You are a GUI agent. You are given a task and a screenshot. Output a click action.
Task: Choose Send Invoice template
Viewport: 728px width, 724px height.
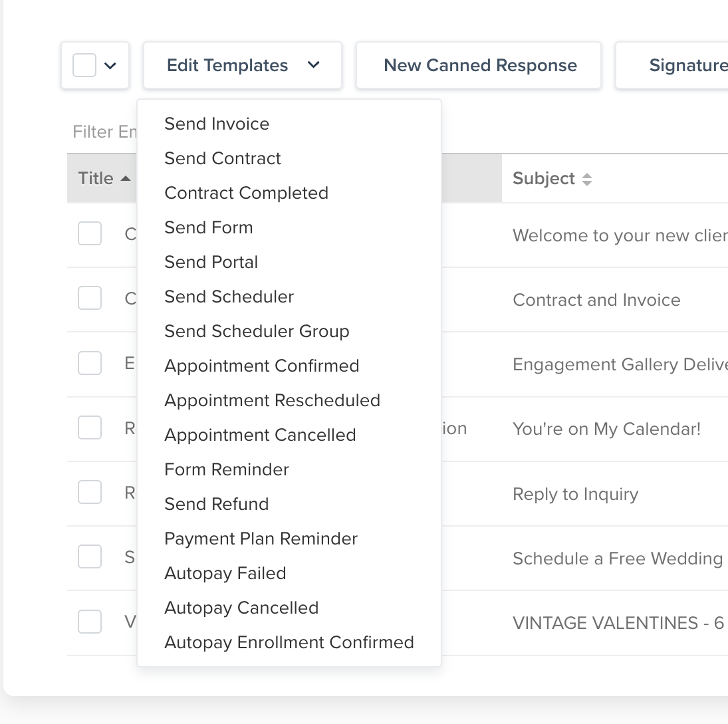click(x=217, y=124)
